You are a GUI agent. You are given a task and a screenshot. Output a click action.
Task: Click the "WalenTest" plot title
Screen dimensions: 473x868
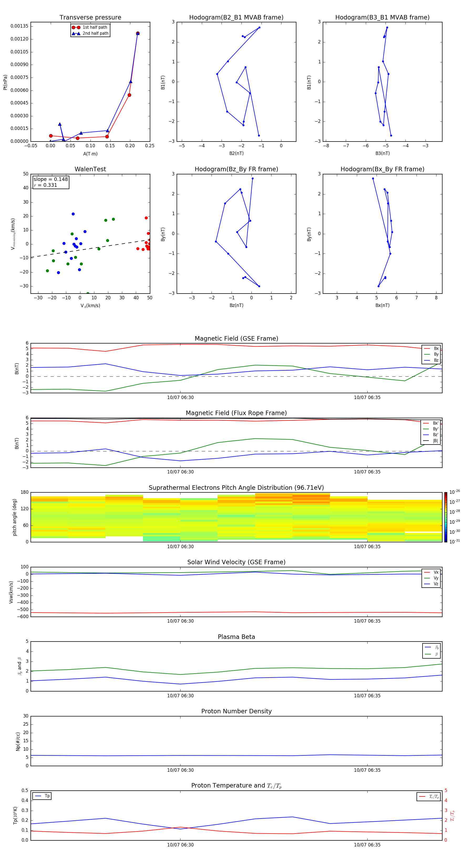point(90,169)
